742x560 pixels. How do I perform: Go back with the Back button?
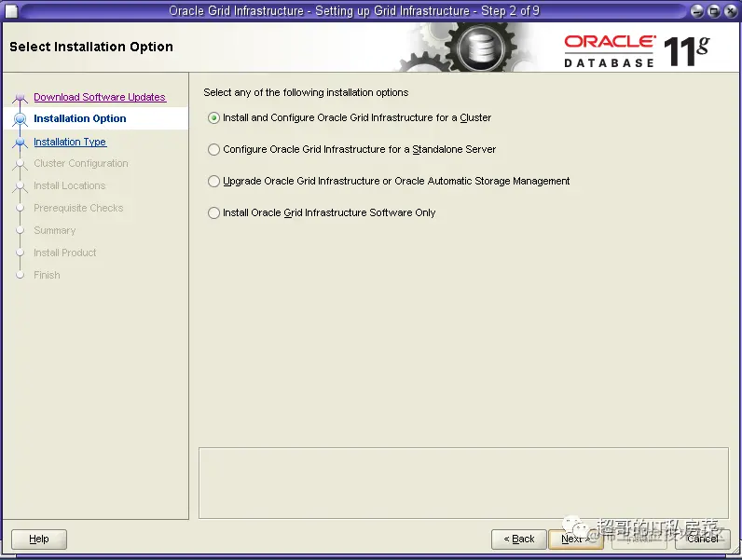click(518, 540)
